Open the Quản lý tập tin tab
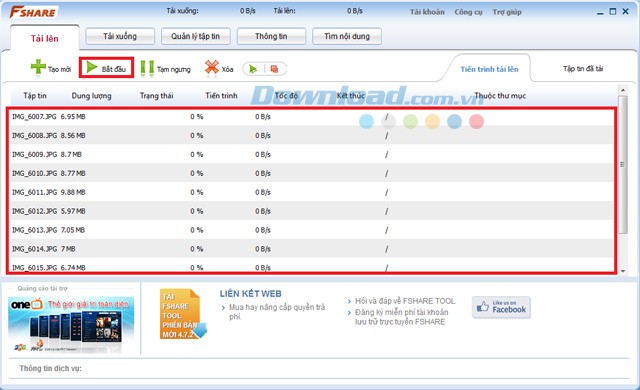The height and width of the screenshot is (390, 640). coord(196,36)
